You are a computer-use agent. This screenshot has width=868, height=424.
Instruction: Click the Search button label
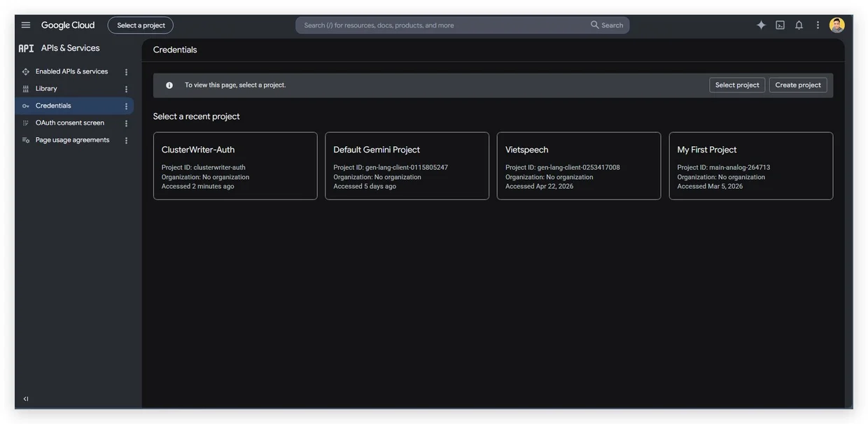click(612, 25)
